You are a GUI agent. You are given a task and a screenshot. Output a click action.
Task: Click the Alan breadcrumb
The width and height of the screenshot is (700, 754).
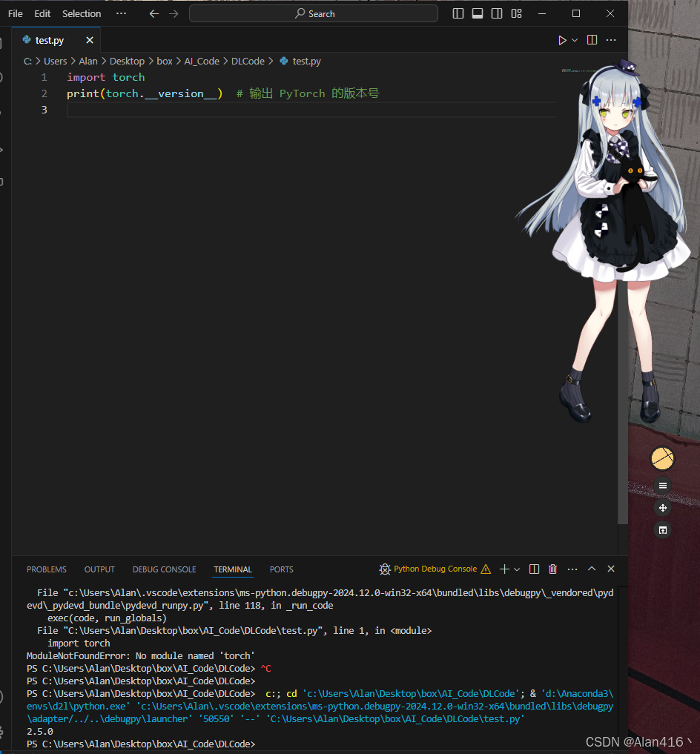tap(88, 61)
